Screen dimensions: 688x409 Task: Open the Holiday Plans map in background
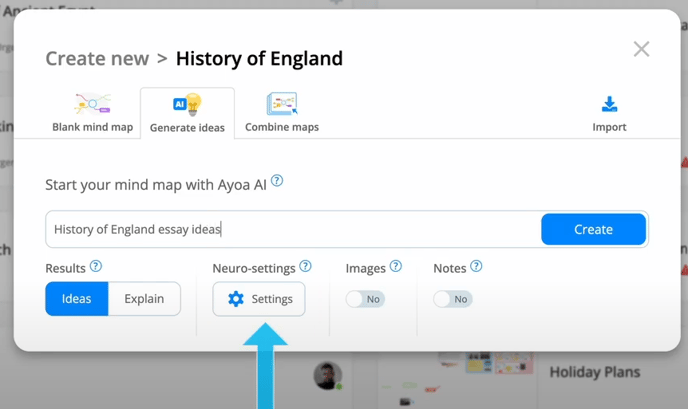[x=595, y=372]
